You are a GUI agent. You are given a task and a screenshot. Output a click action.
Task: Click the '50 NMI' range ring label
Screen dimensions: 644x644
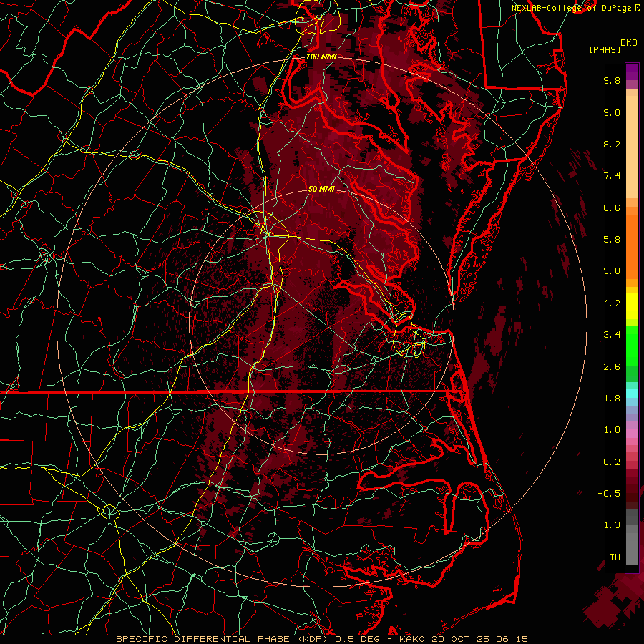click(x=321, y=189)
